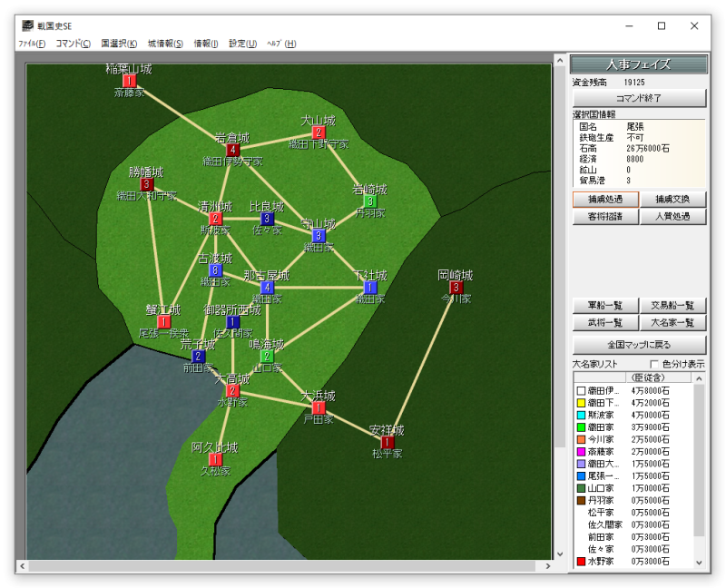
Task: Click map horizontal scrollbar left arrow
Action: (22, 566)
